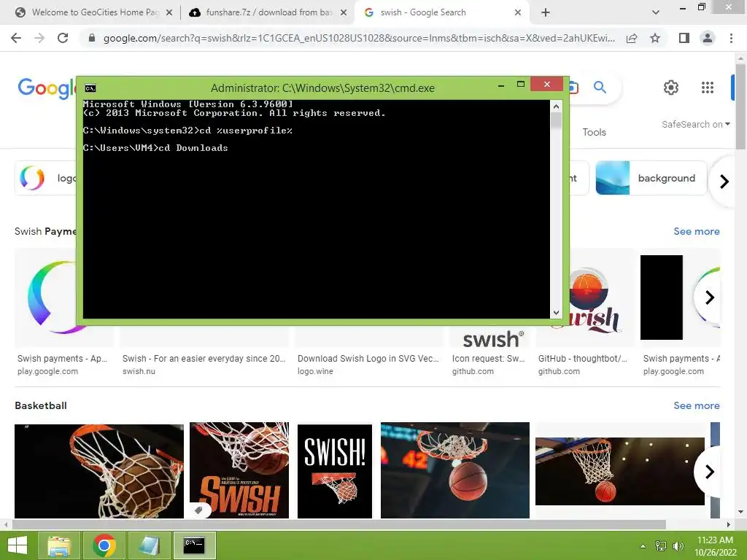Go forward in Chrome browser
The width and height of the screenshot is (747, 560).
pyautogui.click(x=39, y=38)
